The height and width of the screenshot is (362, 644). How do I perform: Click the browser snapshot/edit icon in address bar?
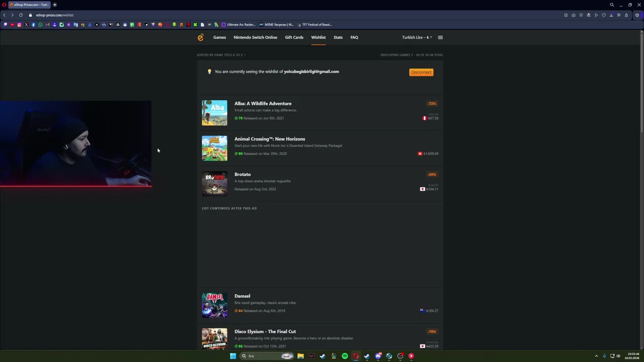[566, 15]
